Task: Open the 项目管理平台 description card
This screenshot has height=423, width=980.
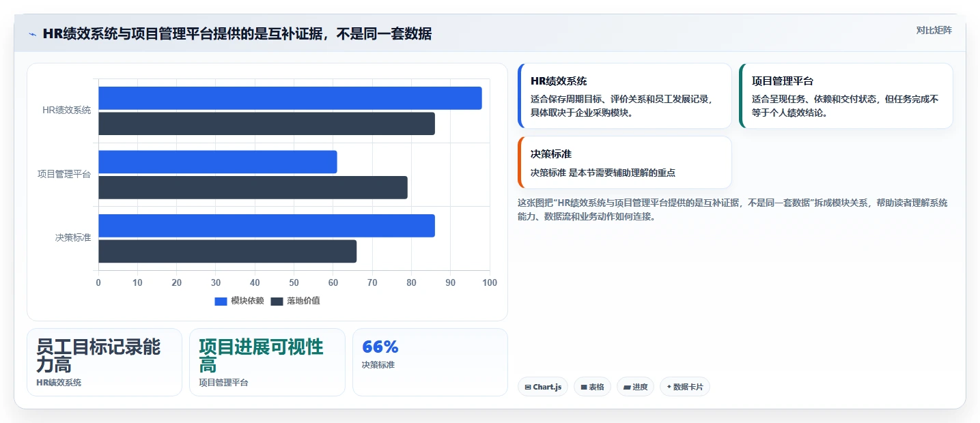Action: click(x=845, y=96)
